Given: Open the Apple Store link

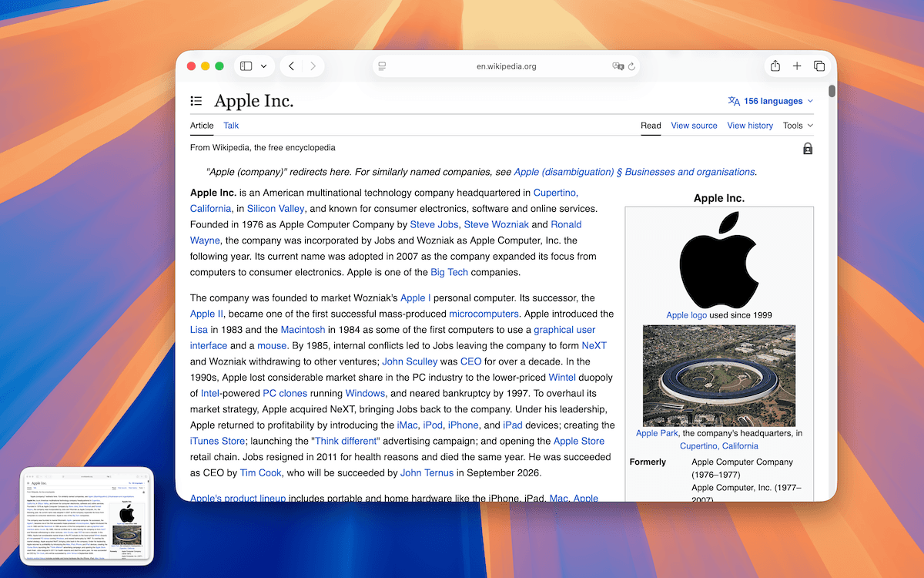Looking at the screenshot, I should [579, 442].
